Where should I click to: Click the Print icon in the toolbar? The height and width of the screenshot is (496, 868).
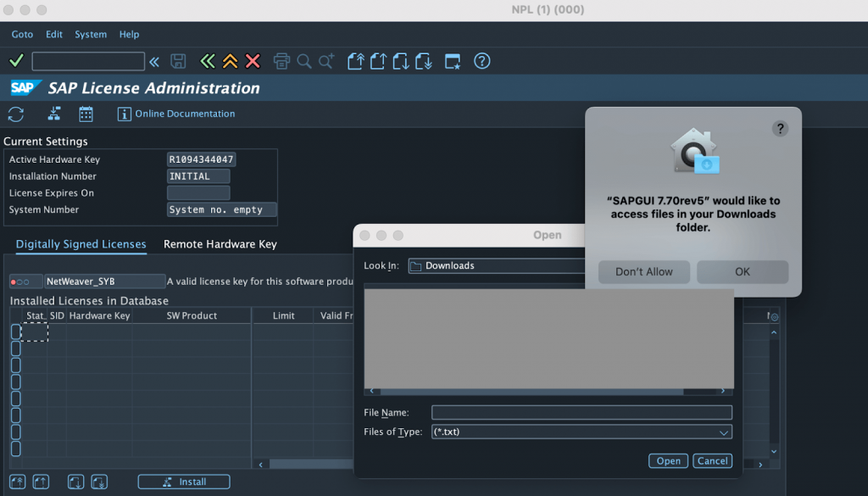[281, 61]
